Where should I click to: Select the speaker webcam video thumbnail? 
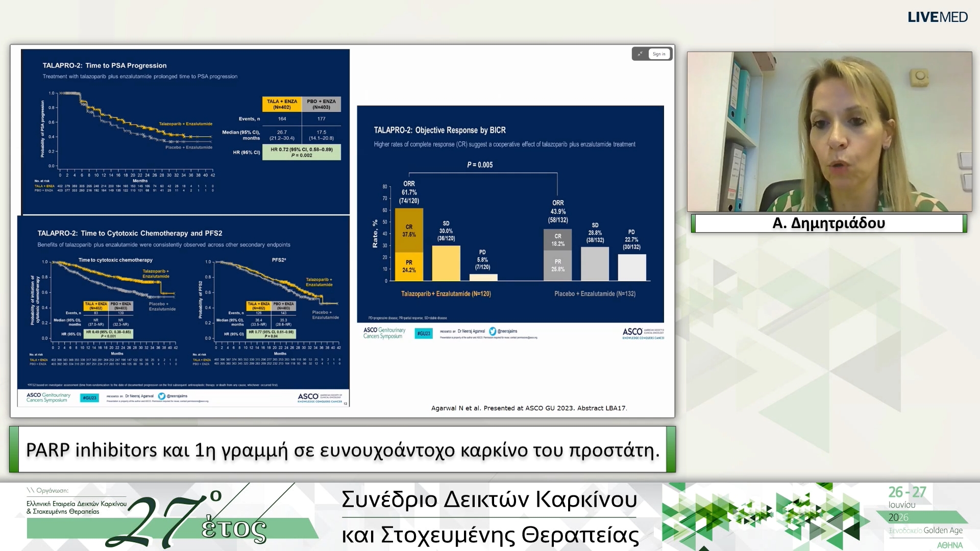[829, 132]
